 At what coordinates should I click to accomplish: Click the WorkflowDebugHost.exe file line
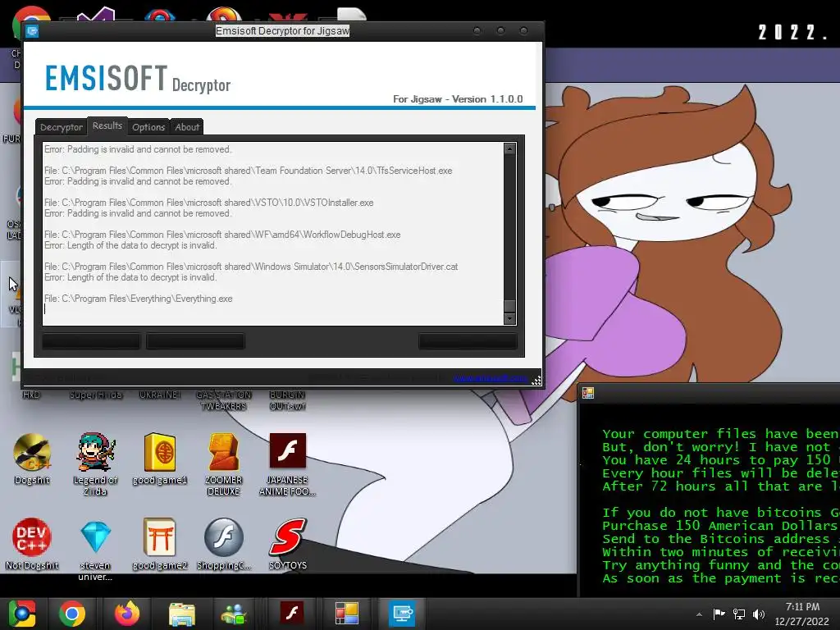[x=222, y=235]
